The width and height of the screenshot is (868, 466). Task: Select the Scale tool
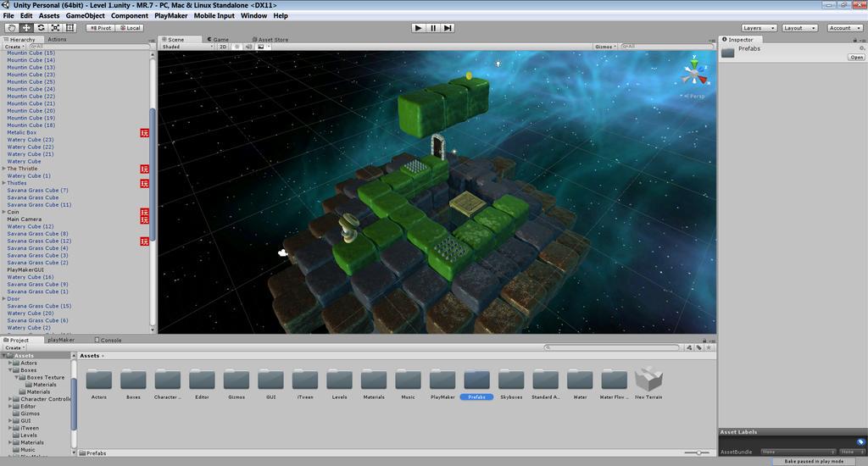point(55,28)
